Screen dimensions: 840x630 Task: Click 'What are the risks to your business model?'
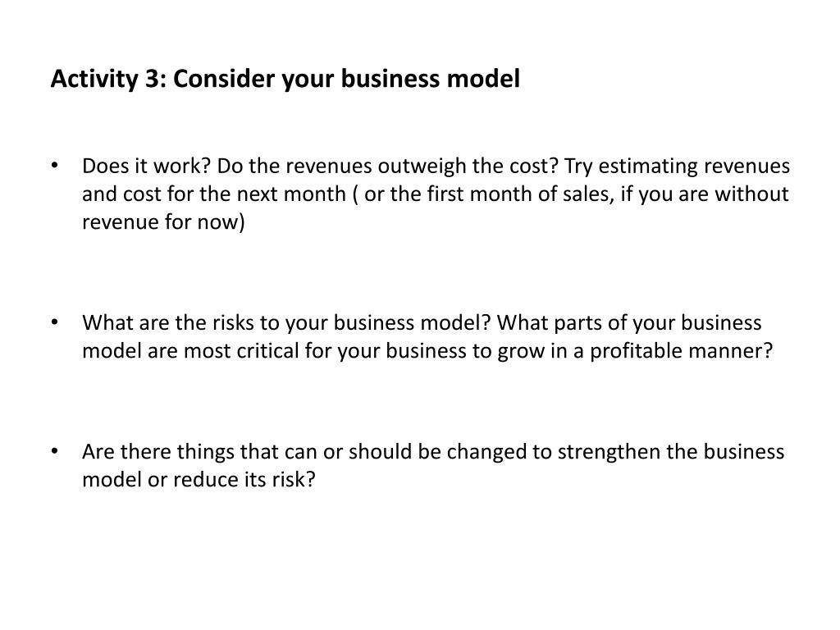click(286, 323)
